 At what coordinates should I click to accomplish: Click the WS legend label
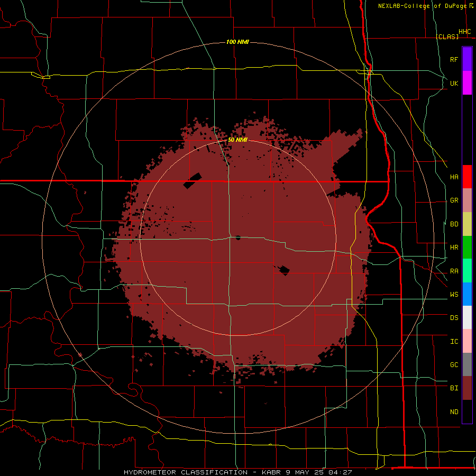(454, 295)
